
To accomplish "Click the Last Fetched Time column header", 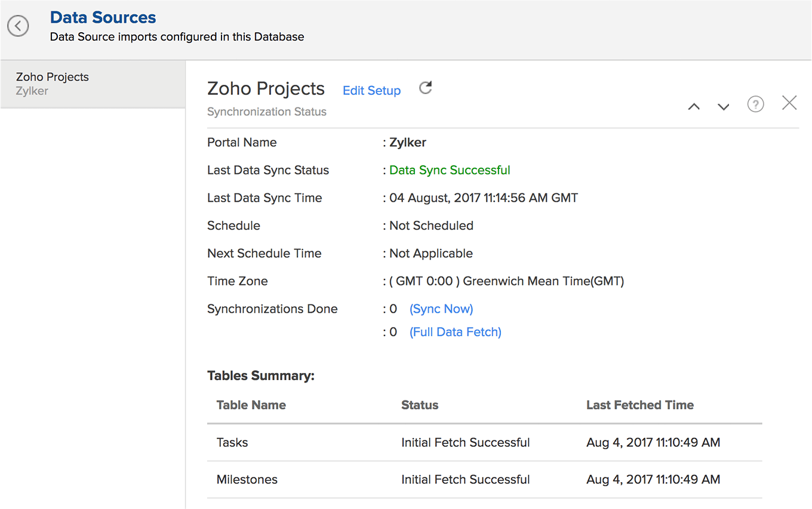I will tap(640, 405).
